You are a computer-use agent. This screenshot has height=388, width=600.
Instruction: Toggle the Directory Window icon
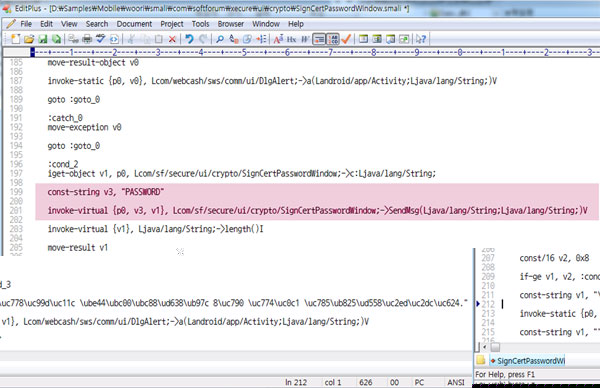click(364, 39)
